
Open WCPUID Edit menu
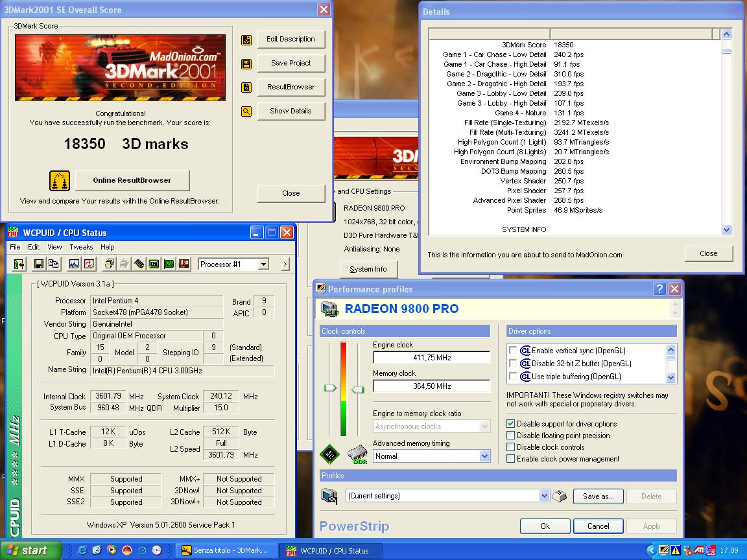[x=34, y=247]
